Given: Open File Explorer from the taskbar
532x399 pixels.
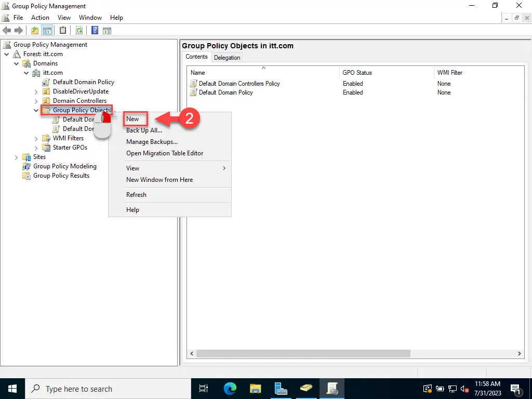Looking at the screenshot, I should 256,389.
